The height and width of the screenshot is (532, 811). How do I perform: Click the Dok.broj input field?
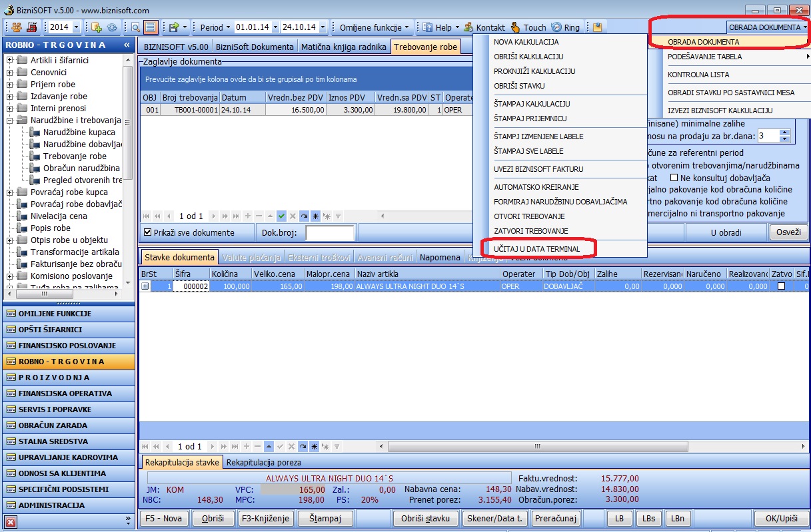point(329,233)
